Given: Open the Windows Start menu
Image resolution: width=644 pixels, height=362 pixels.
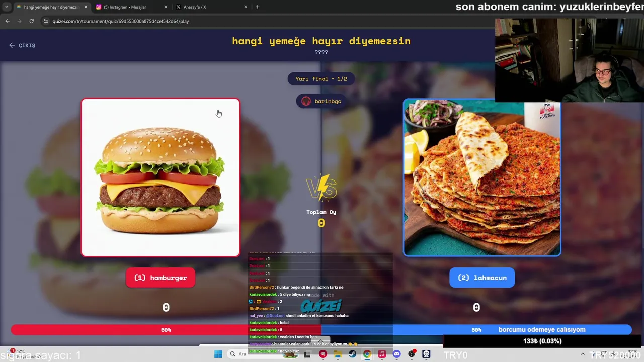Looking at the screenshot, I should point(218,354).
